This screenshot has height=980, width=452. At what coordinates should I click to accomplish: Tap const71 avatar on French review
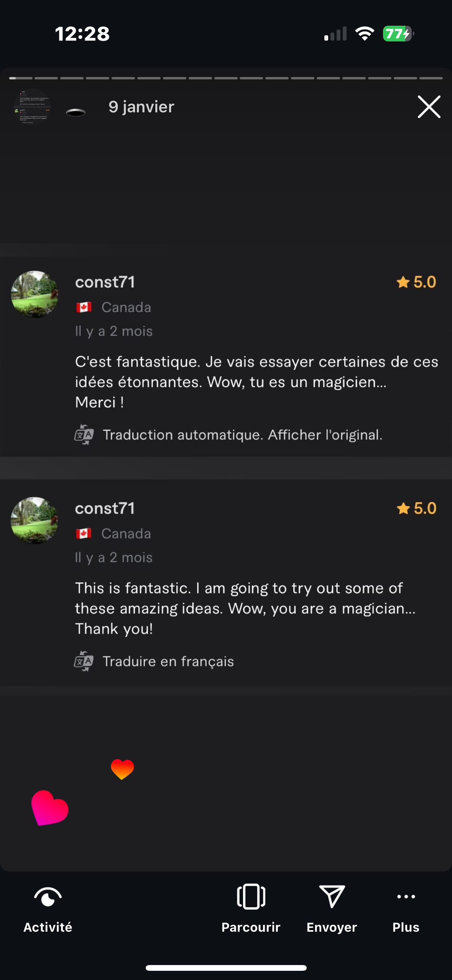(x=35, y=294)
